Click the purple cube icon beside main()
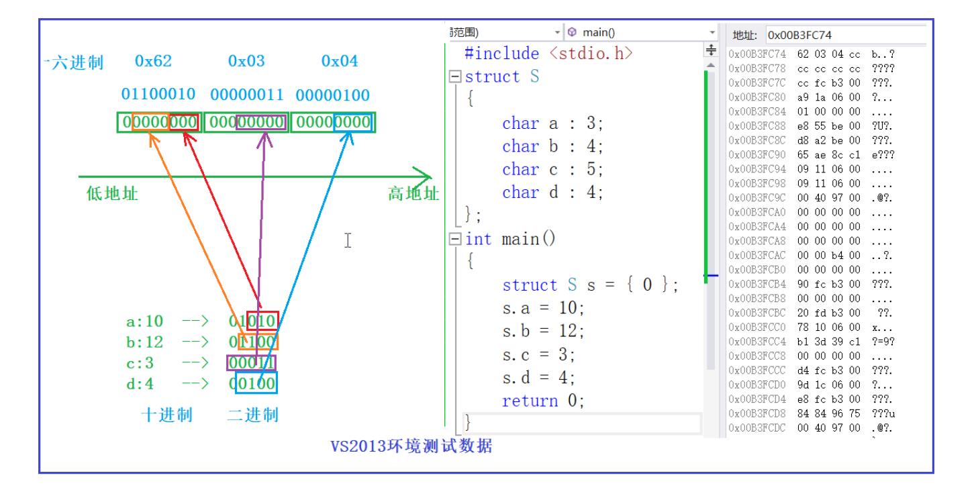This screenshot has height=502, width=980. tap(573, 32)
